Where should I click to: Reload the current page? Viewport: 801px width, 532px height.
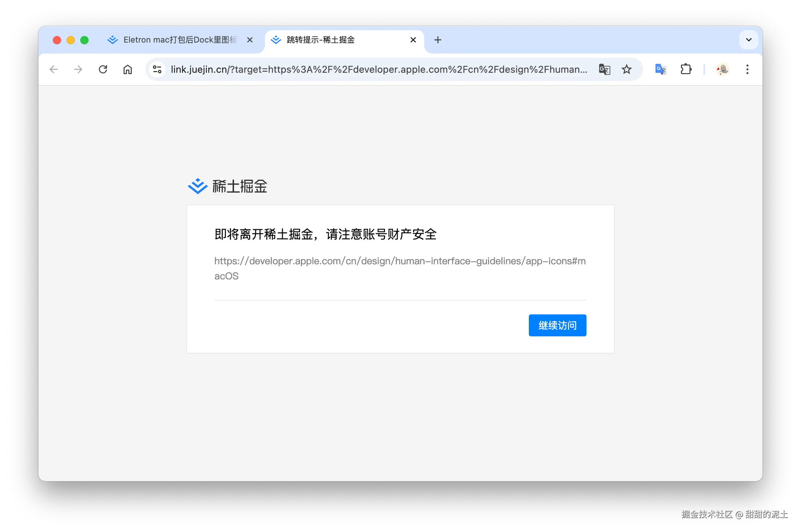tap(103, 69)
